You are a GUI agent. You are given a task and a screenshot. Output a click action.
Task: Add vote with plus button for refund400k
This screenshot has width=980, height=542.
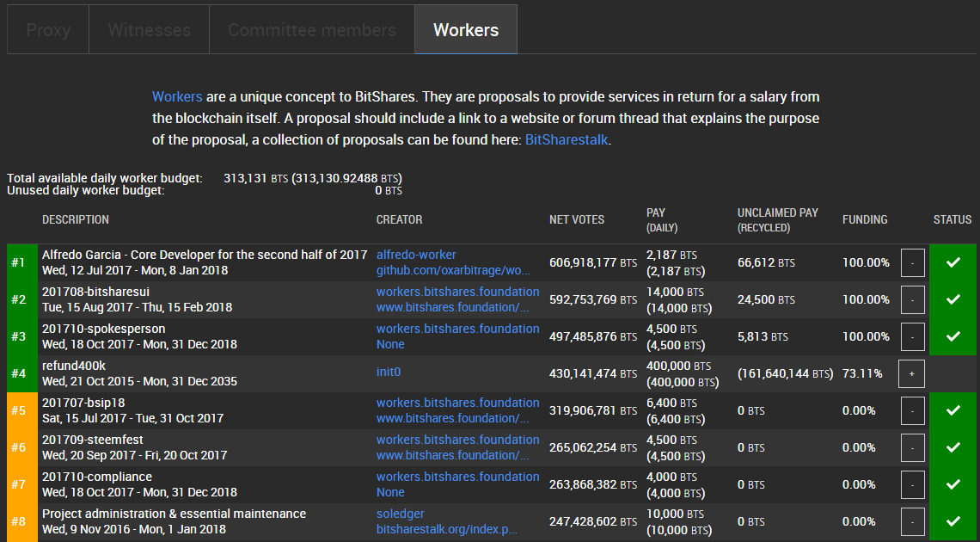coord(911,374)
